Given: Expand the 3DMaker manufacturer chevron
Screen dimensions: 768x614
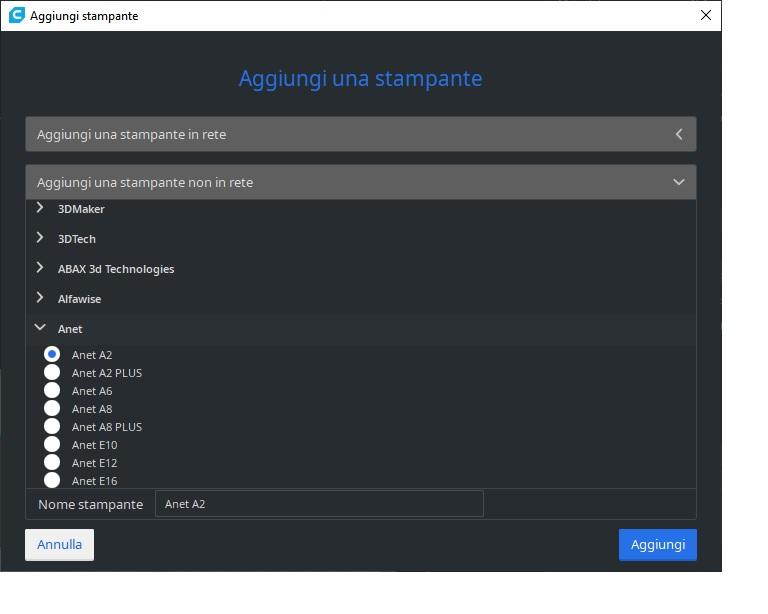Looking at the screenshot, I should [x=40, y=208].
